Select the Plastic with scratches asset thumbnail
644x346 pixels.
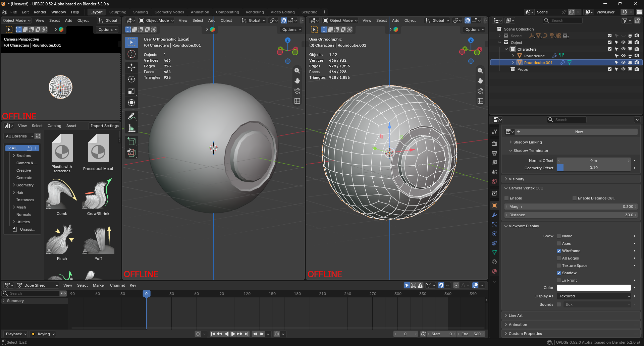click(x=62, y=148)
